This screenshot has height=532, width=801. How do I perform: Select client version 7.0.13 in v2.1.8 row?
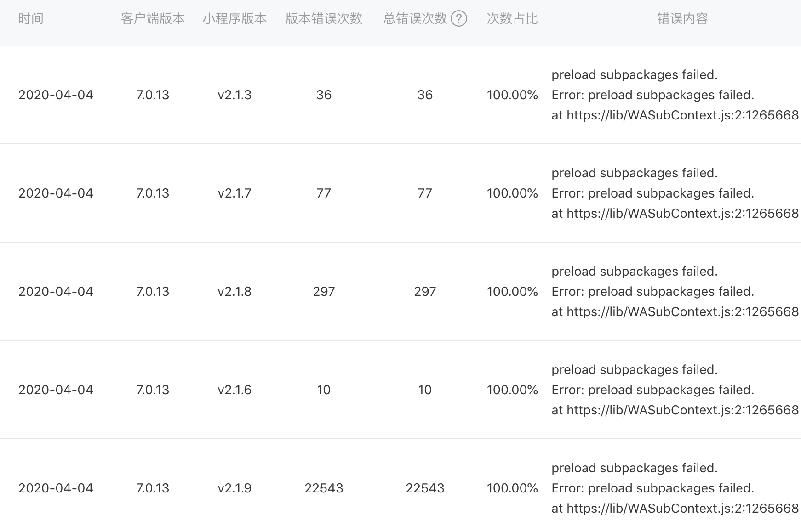153,292
